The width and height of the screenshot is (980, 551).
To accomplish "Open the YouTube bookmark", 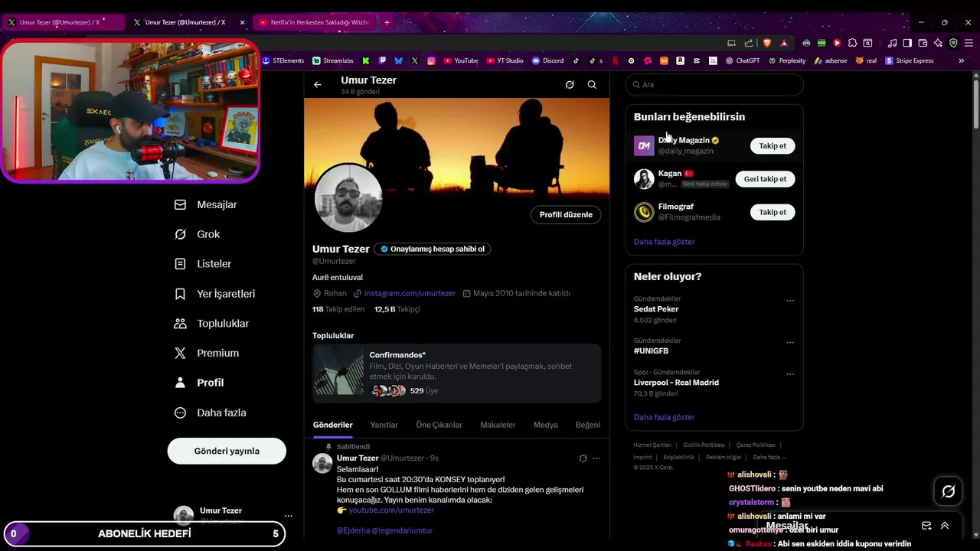I will pyautogui.click(x=460, y=60).
